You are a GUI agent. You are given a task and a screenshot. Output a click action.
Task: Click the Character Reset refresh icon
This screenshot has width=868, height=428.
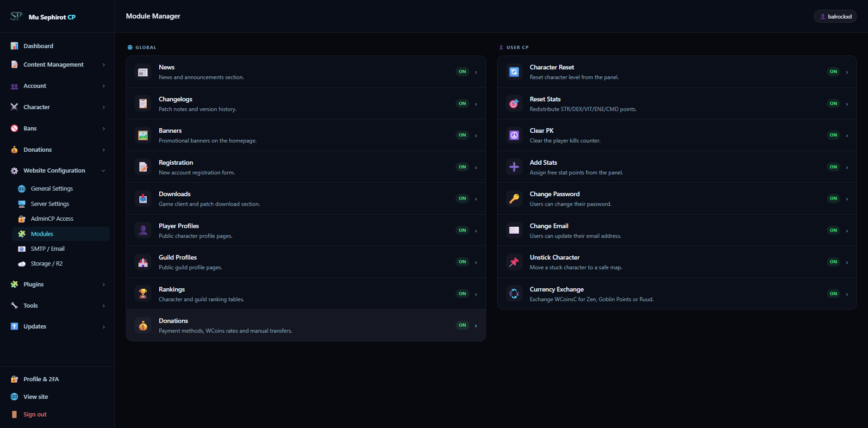pyautogui.click(x=514, y=72)
